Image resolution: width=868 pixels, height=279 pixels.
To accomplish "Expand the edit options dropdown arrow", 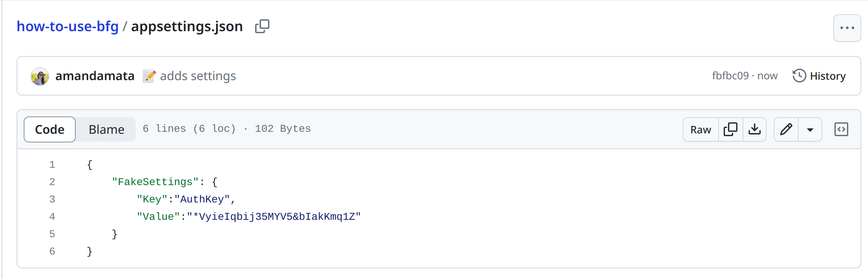I will point(810,129).
